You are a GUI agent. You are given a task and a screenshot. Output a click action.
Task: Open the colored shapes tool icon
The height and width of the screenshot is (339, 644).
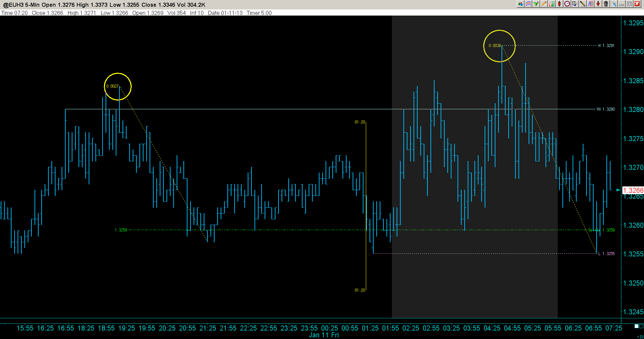point(520,4)
